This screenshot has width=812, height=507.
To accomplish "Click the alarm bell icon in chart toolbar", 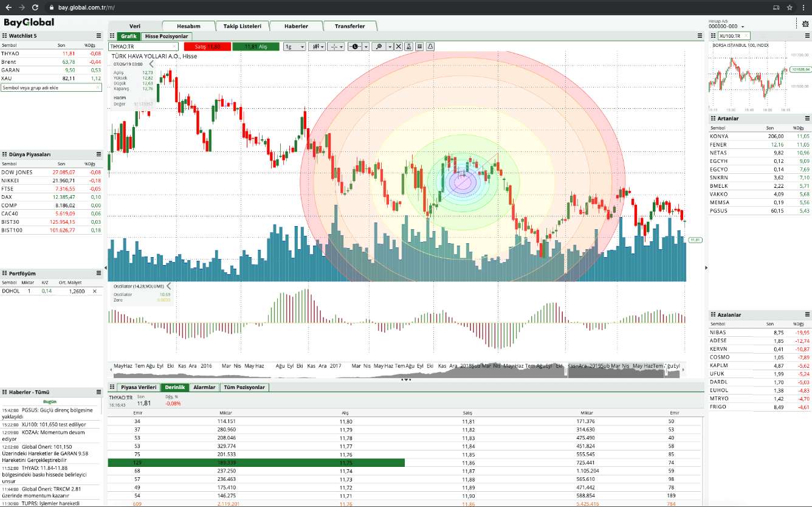I will click(x=430, y=46).
